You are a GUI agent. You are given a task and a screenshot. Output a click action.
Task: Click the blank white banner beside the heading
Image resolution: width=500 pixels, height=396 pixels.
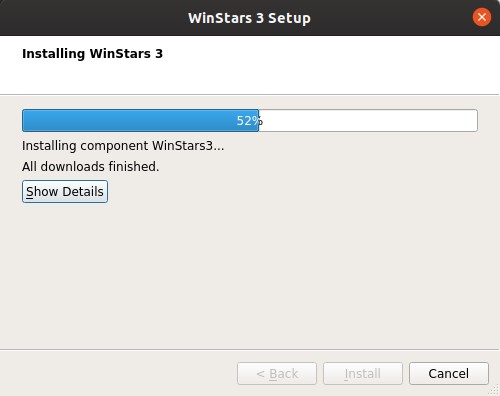[330, 63]
